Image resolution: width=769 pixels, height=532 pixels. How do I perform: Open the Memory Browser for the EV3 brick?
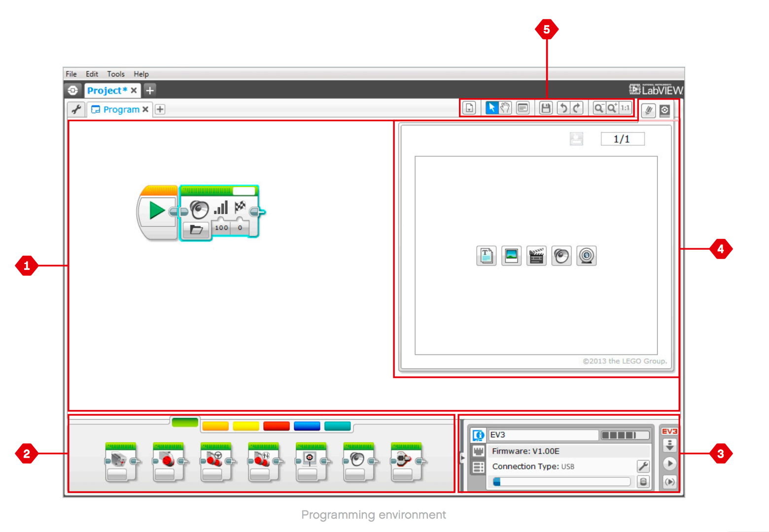coord(643,481)
